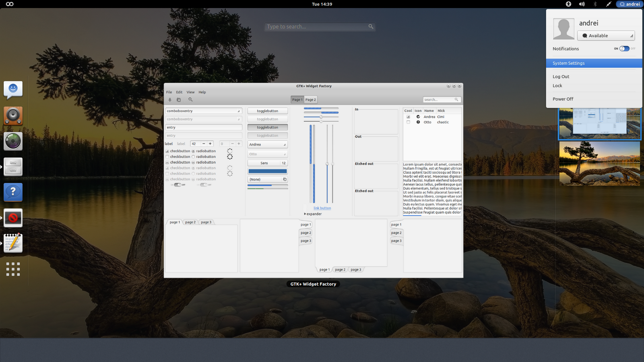Click the download arrow icon in the toolbar
644x362 pixels.
tap(170, 100)
